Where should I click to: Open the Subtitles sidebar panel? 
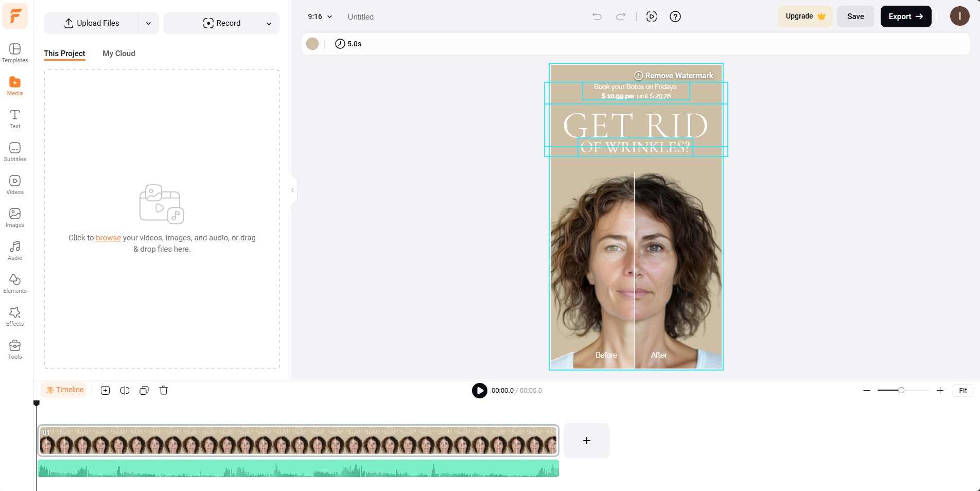click(x=15, y=152)
